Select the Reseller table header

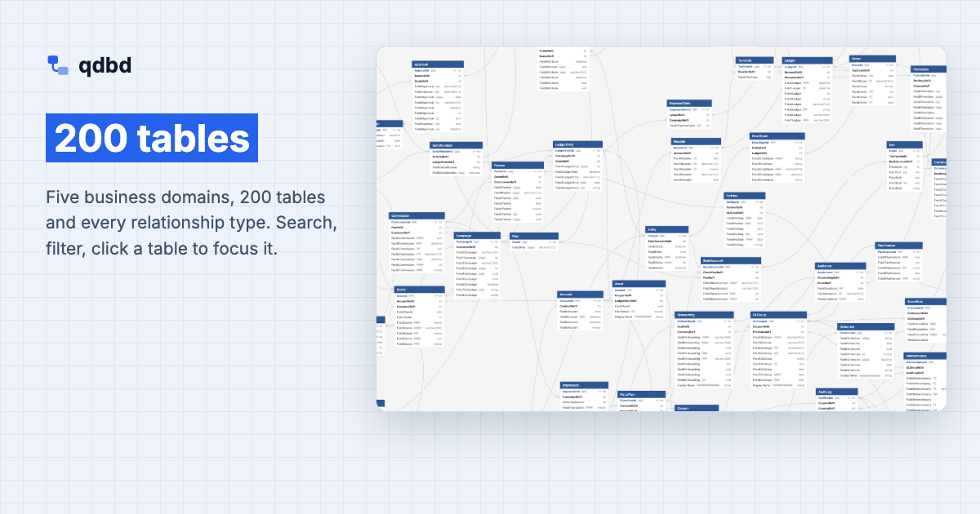click(697, 142)
